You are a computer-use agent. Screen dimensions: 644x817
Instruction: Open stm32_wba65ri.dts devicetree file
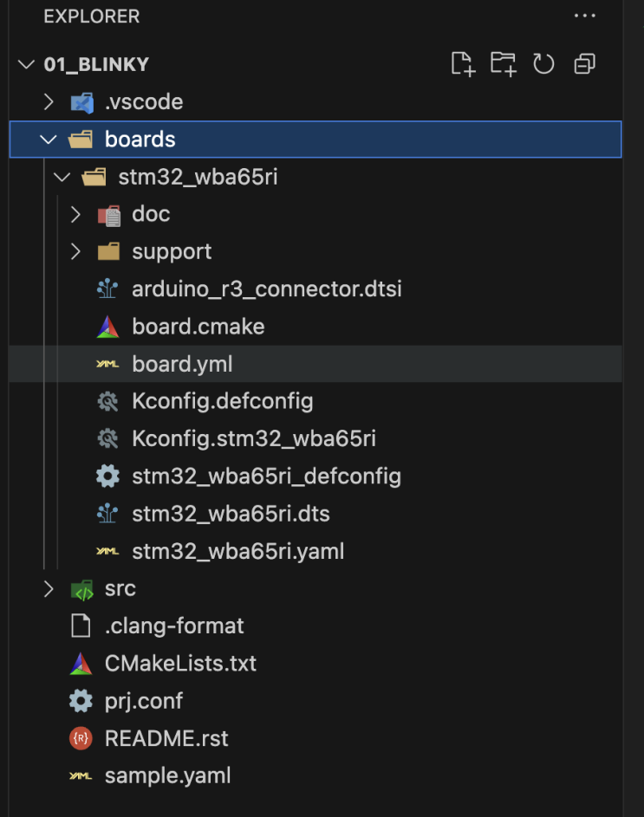[x=231, y=514]
